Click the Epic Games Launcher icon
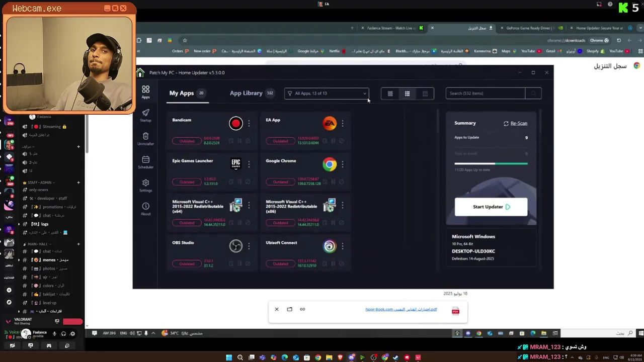The image size is (644, 362). pos(235,164)
